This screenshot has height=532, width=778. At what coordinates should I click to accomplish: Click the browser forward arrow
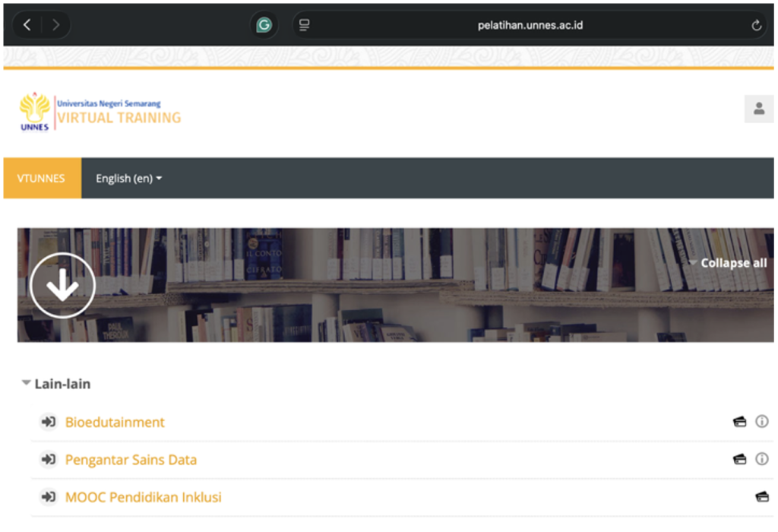(55, 25)
